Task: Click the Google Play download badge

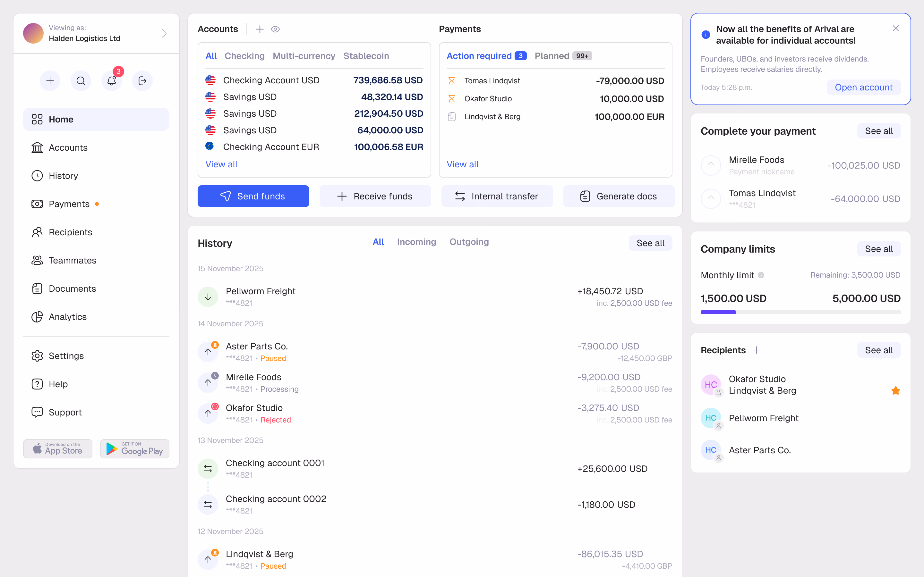Action: [134, 449]
